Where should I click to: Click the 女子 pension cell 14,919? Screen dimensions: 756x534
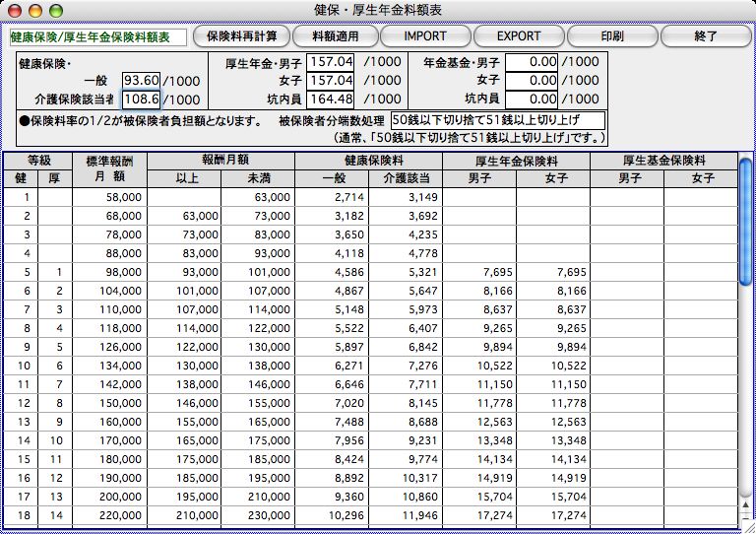tap(553, 478)
